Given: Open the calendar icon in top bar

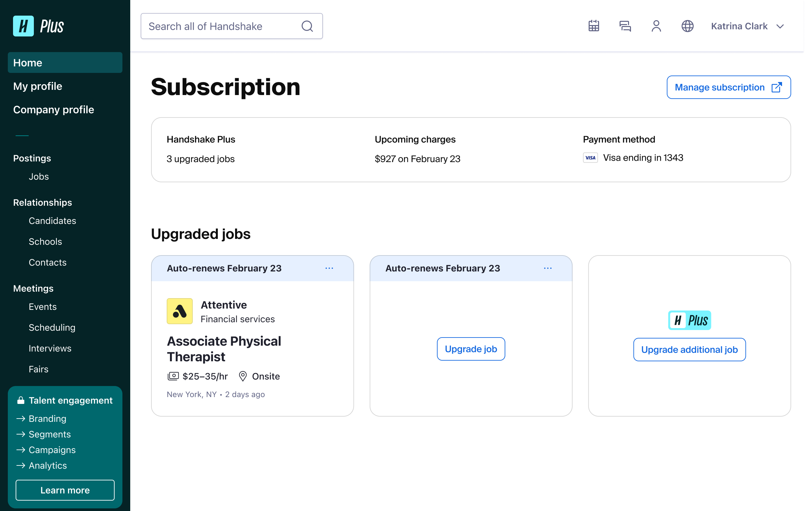Looking at the screenshot, I should [x=594, y=26].
